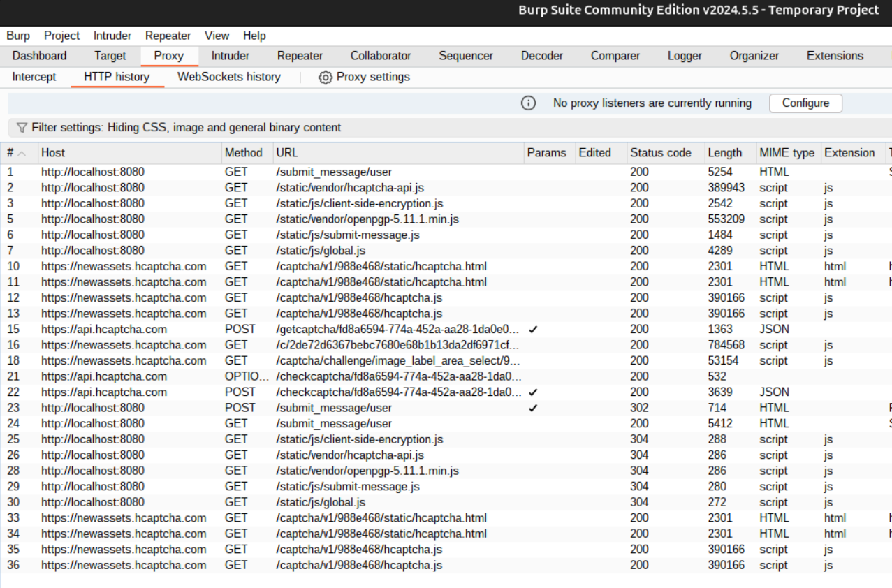Image resolution: width=892 pixels, height=588 pixels.
Task: Sort by URL column header
Action: pyautogui.click(x=397, y=153)
